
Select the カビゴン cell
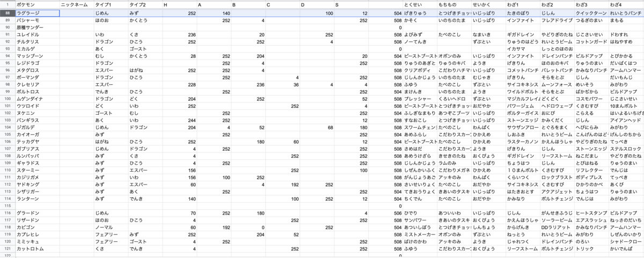37,227
